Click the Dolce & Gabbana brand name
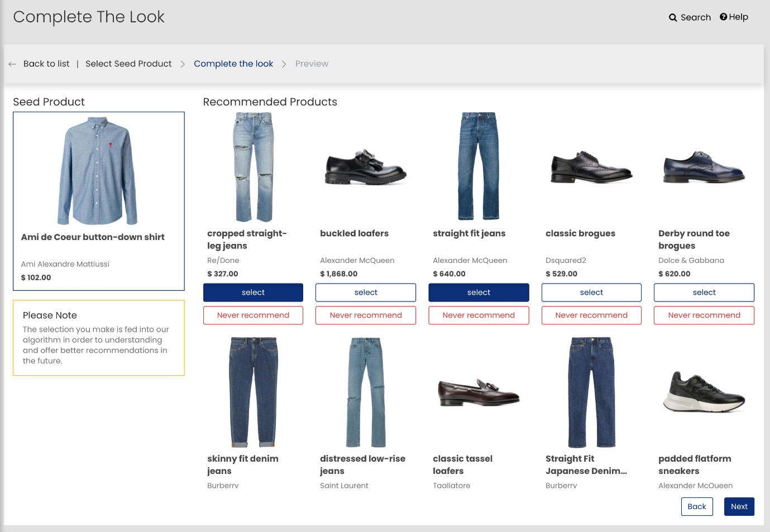Viewport: 770px width, 532px height. 691,260
